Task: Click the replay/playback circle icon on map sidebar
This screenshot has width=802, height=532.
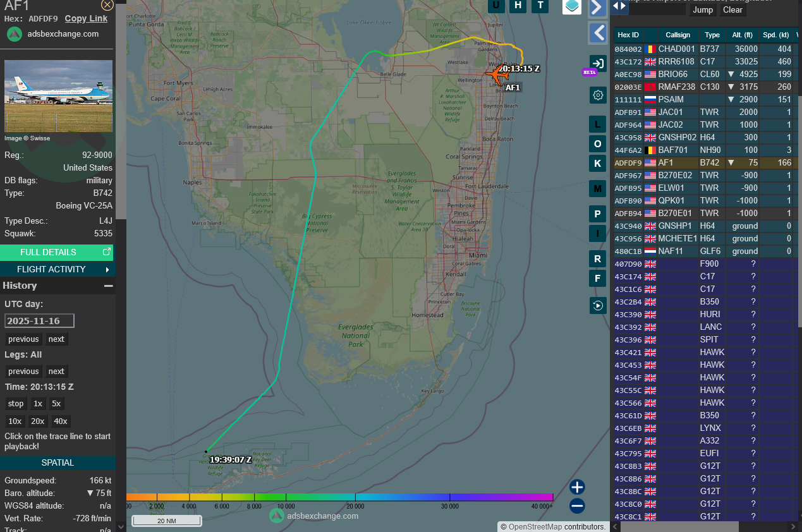Action: point(597,305)
